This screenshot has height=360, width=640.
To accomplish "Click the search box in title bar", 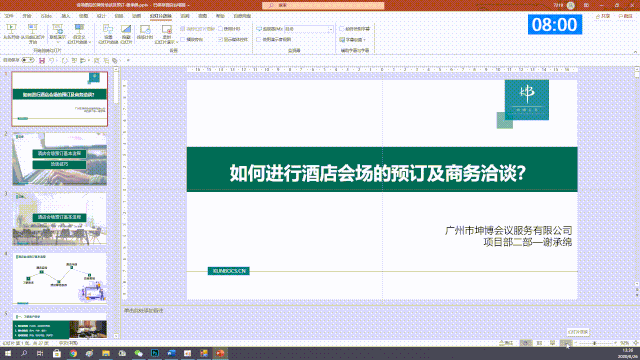I will pyautogui.click(x=323, y=5).
